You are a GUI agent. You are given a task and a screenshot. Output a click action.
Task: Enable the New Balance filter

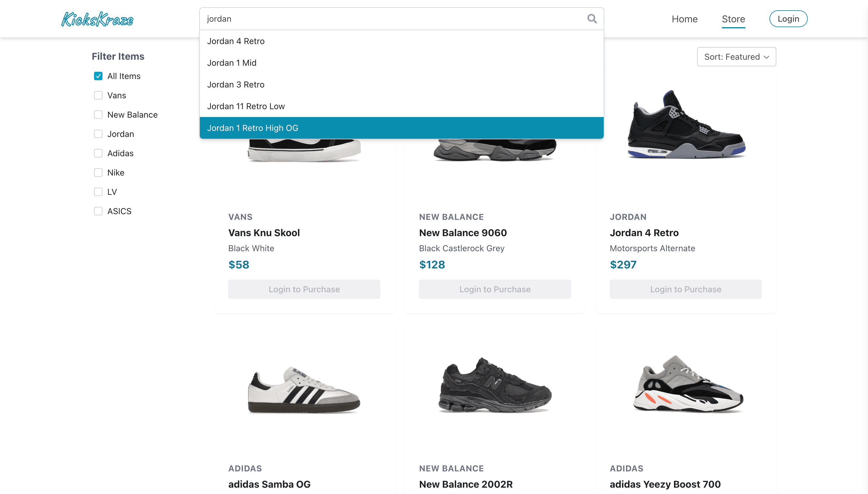pyautogui.click(x=98, y=115)
